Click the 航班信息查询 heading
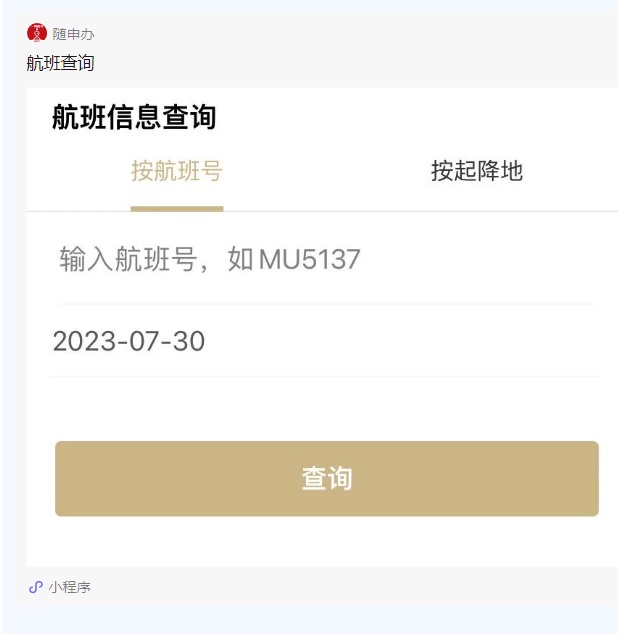This screenshot has width=618, height=634. point(134,118)
